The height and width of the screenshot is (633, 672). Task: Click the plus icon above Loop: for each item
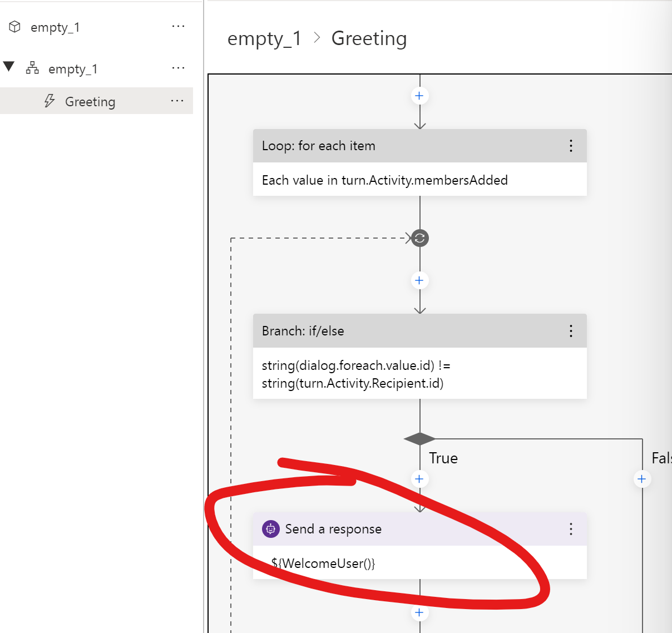pos(419,96)
